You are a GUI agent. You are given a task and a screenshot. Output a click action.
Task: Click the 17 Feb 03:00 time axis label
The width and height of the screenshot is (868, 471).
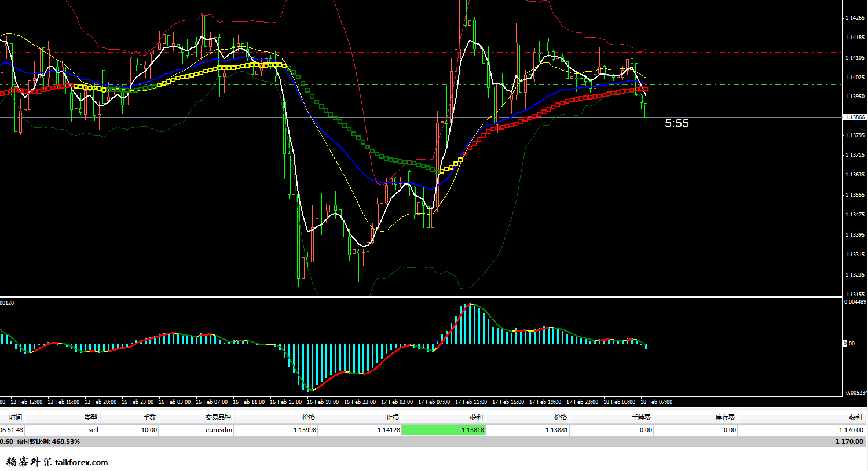pyautogui.click(x=397, y=402)
